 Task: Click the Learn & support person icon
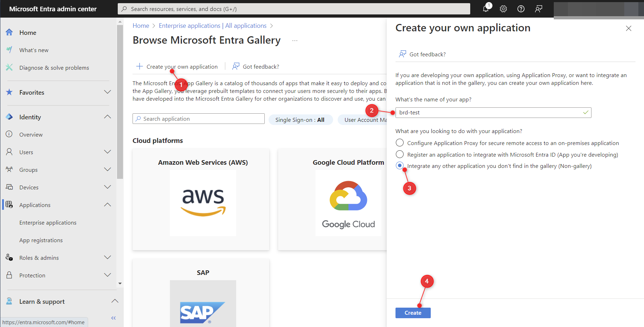(9, 301)
